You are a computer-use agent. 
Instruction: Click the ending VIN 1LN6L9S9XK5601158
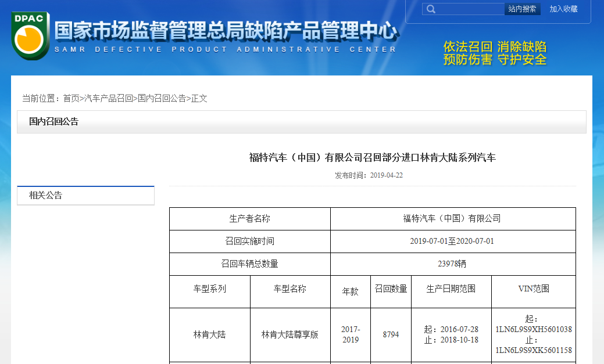(x=534, y=351)
